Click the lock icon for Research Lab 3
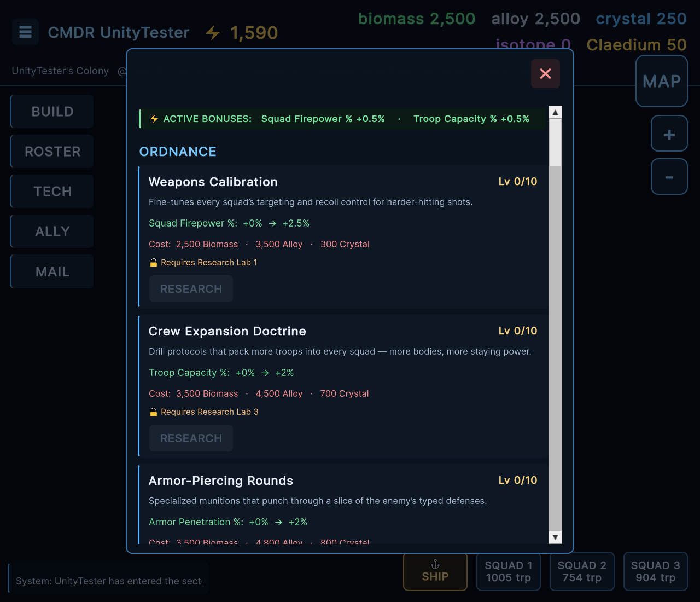This screenshot has width=700, height=602. point(154,412)
